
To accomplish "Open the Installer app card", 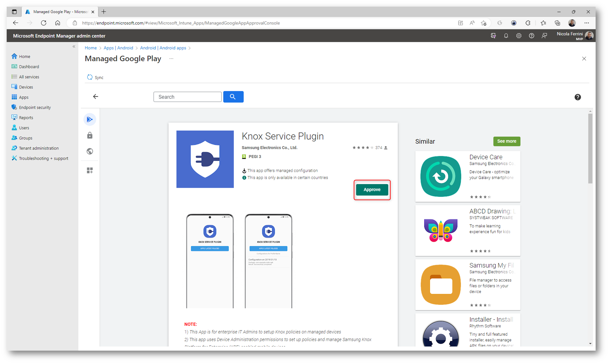I will click(468, 330).
